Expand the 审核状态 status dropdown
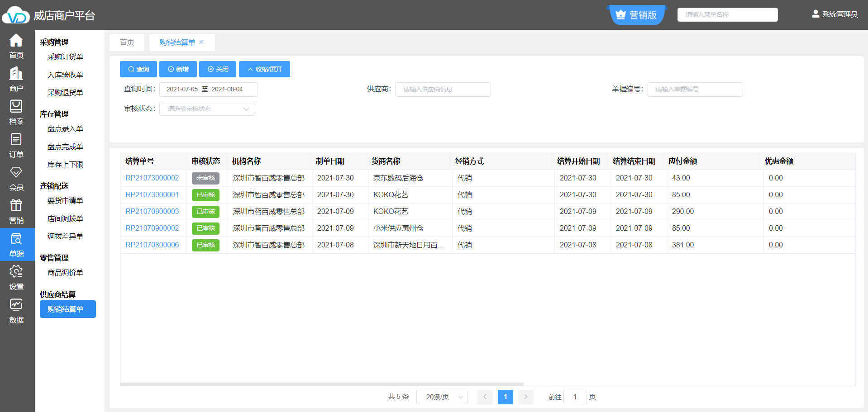Image resolution: width=868 pixels, height=412 pixels. click(x=207, y=109)
